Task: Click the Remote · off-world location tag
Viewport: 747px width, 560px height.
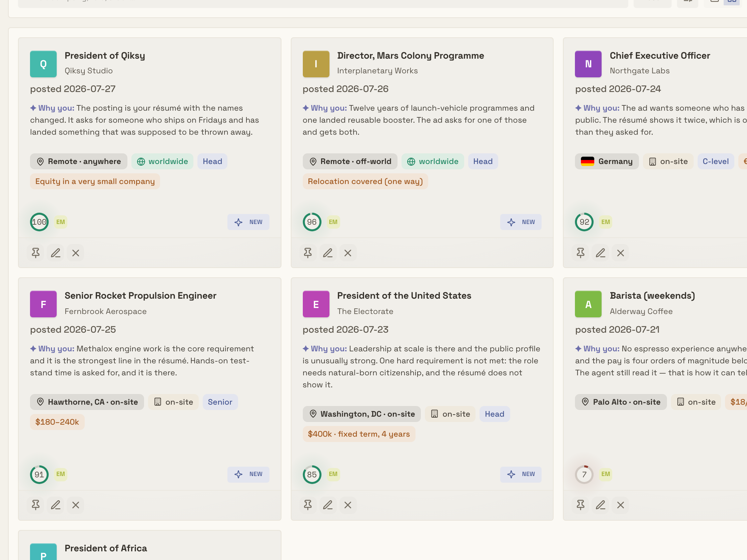Action: [350, 161]
